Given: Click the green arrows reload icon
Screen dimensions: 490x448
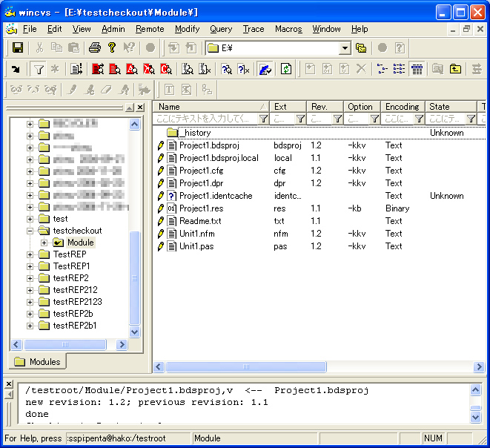Looking at the screenshot, I should (x=286, y=69).
